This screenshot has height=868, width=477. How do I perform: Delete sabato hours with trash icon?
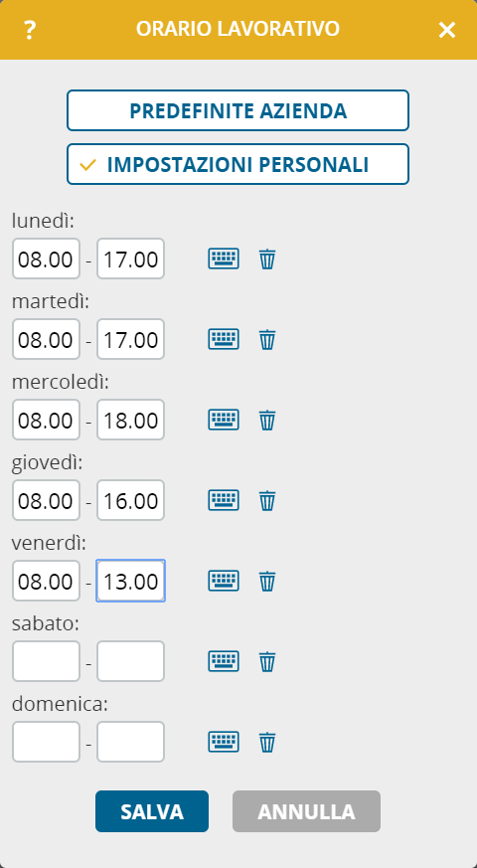click(267, 661)
